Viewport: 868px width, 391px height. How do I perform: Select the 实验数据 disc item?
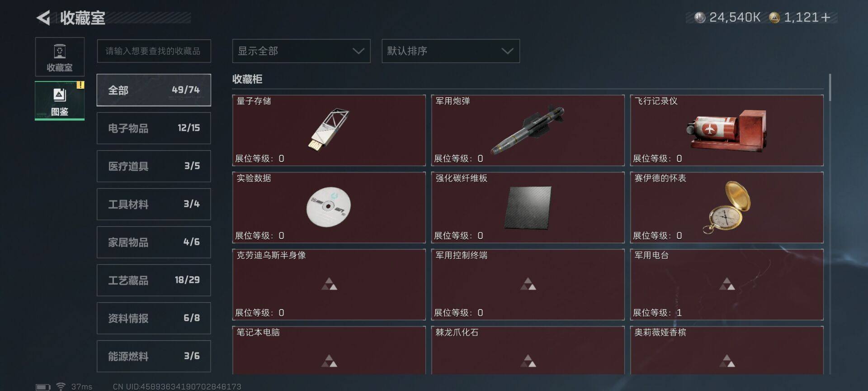329,207
